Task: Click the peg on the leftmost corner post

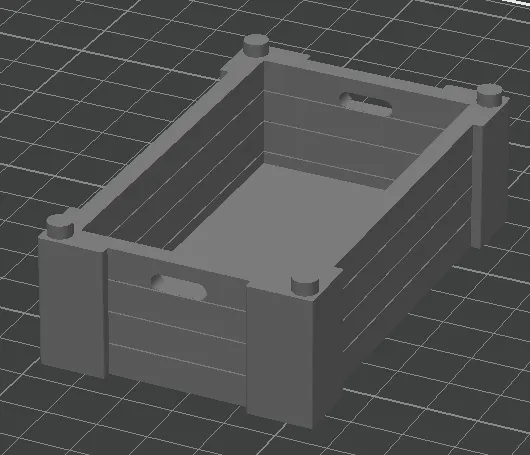Action: (x=60, y=225)
